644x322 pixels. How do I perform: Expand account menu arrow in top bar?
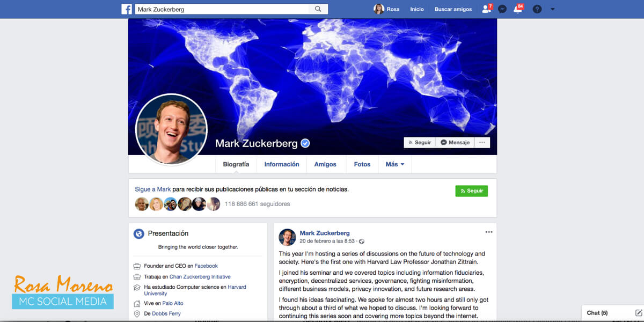coord(553,9)
